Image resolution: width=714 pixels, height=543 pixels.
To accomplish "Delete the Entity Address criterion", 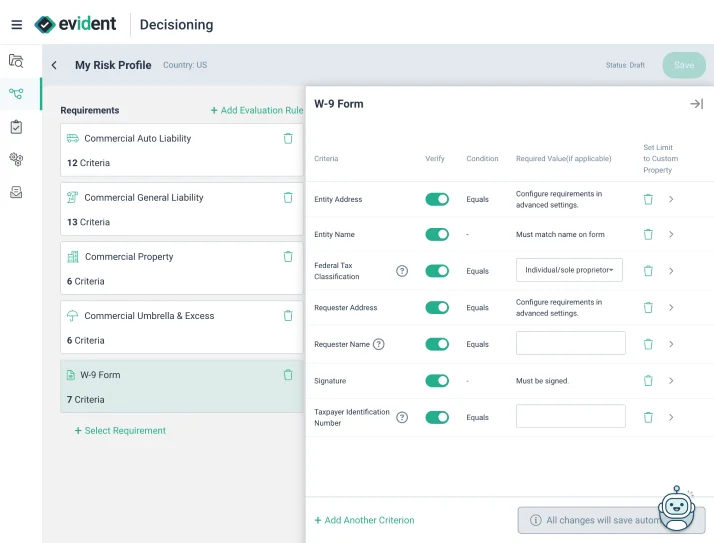I will (648, 199).
